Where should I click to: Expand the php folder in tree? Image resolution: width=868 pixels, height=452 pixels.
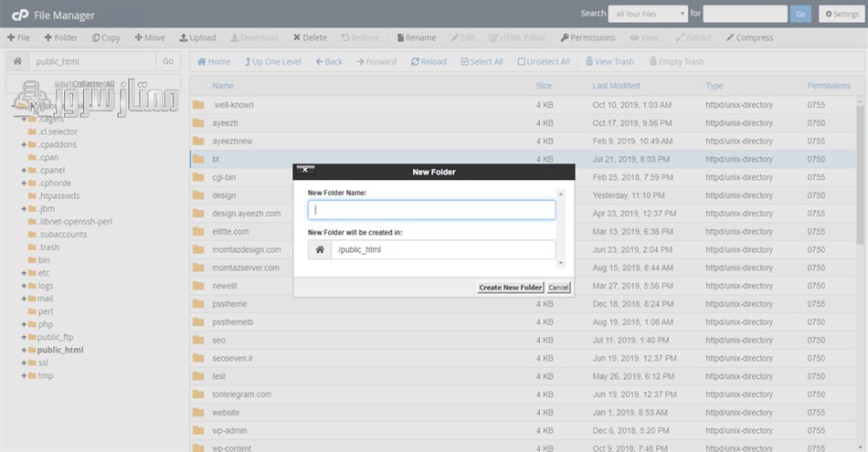tap(24, 324)
